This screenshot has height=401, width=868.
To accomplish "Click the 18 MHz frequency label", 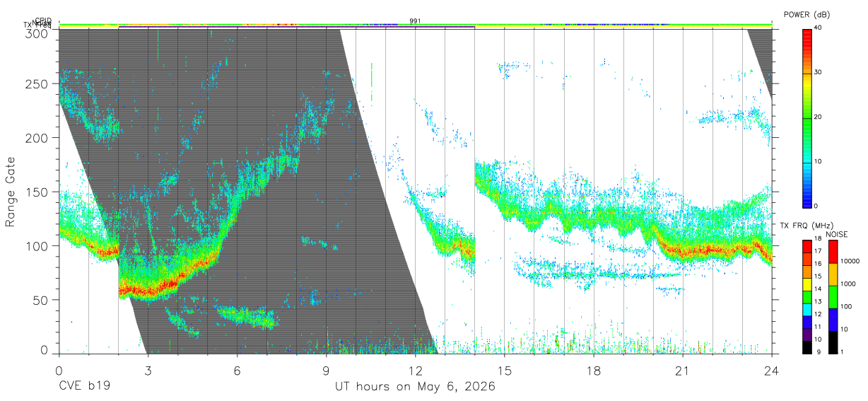I will (819, 240).
